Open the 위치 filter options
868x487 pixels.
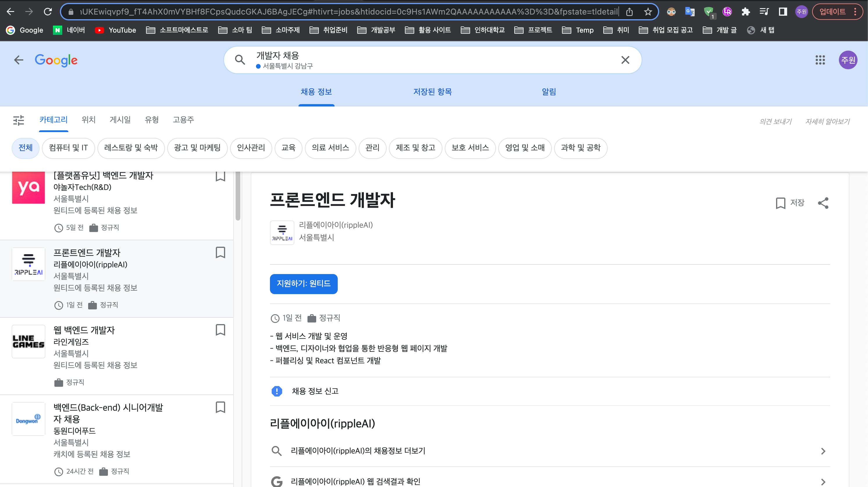[89, 120]
